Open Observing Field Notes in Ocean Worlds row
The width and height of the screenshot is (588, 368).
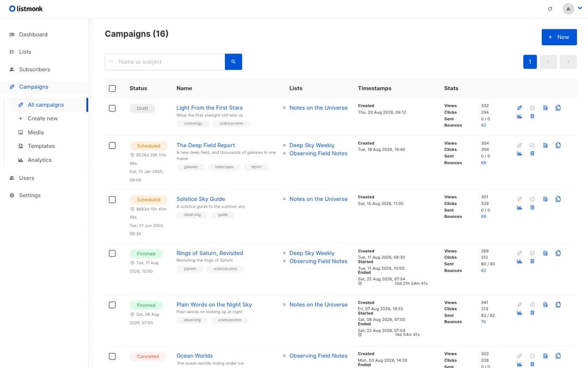point(318,355)
